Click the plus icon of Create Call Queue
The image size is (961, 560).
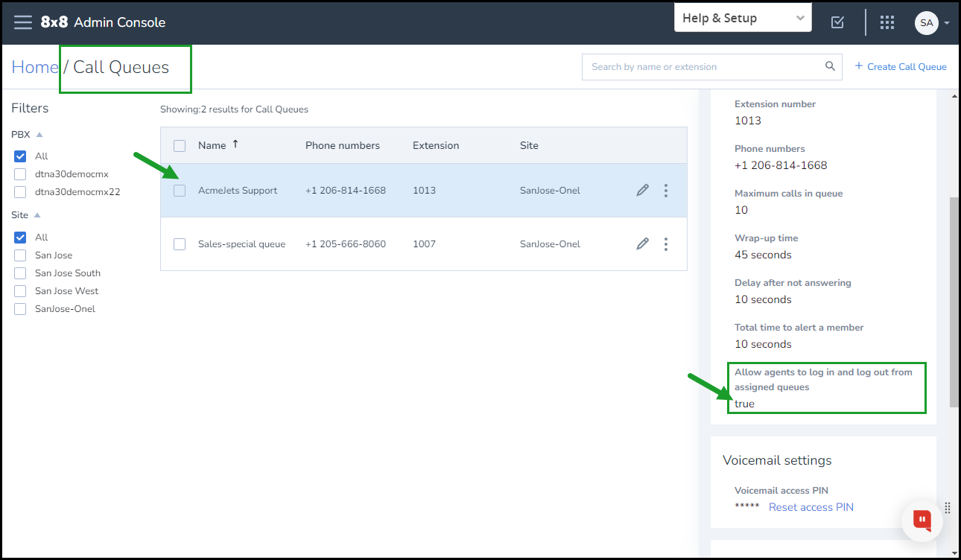859,66
